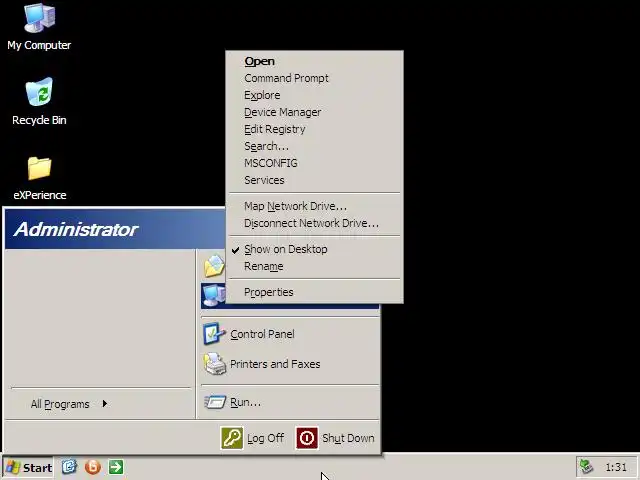
Task: Open the Control Panel text entry
Action: click(262, 334)
